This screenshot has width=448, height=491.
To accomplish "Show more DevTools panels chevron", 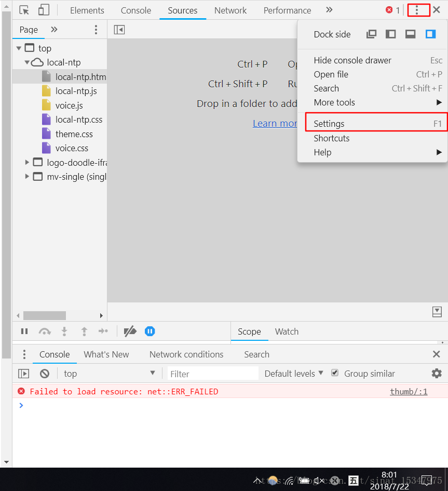I will tap(329, 10).
